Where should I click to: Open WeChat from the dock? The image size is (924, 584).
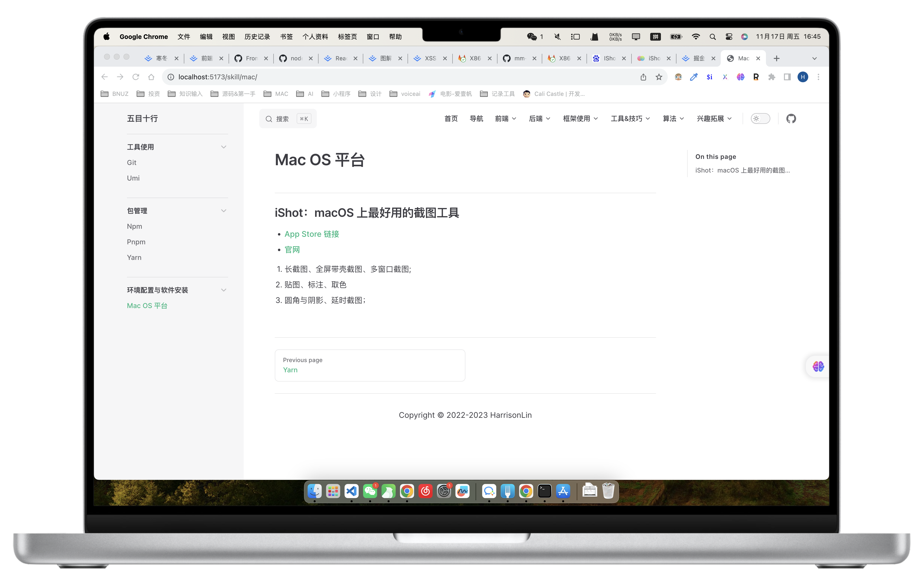pyautogui.click(x=370, y=491)
